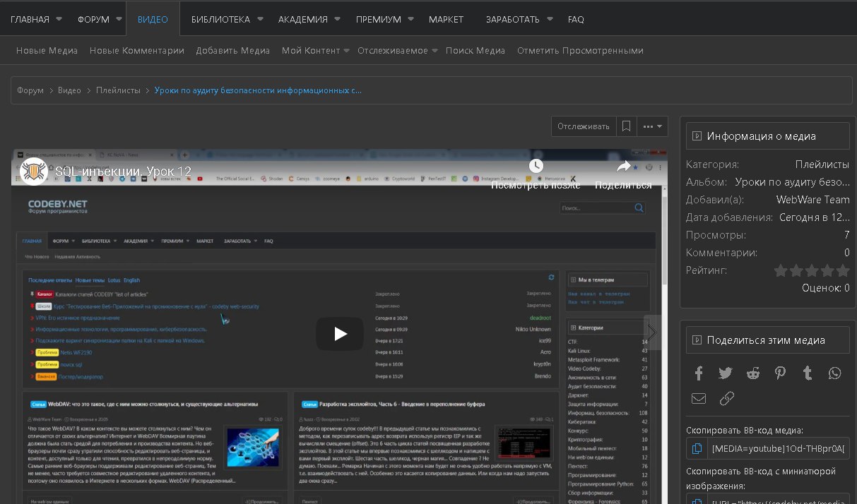Open Мой Контент
The width and height of the screenshot is (857, 504).
pyautogui.click(x=311, y=51)
